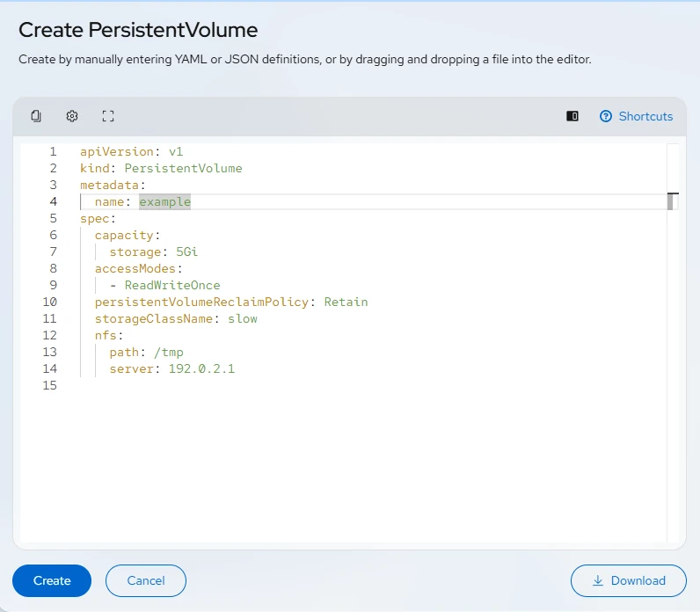Click the Create button

tap(52, 580)
